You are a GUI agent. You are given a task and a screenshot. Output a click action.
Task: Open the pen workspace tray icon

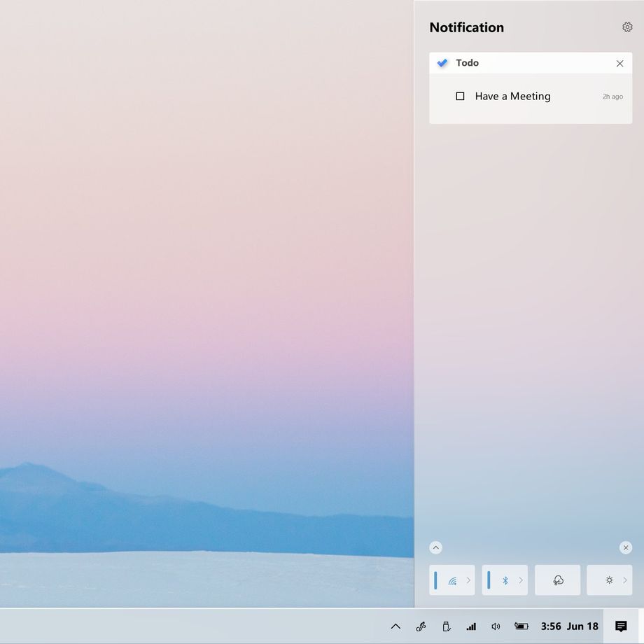tap(421, 626)
